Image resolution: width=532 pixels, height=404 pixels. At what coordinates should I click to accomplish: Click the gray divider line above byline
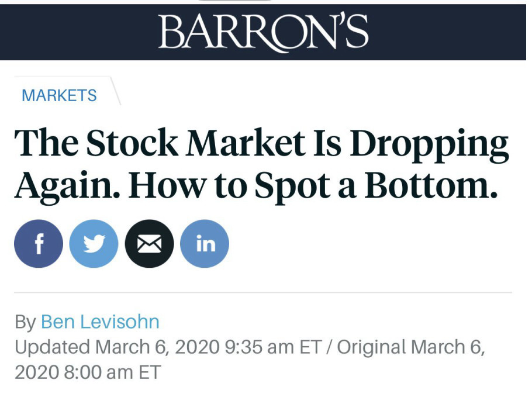(263, 292)
